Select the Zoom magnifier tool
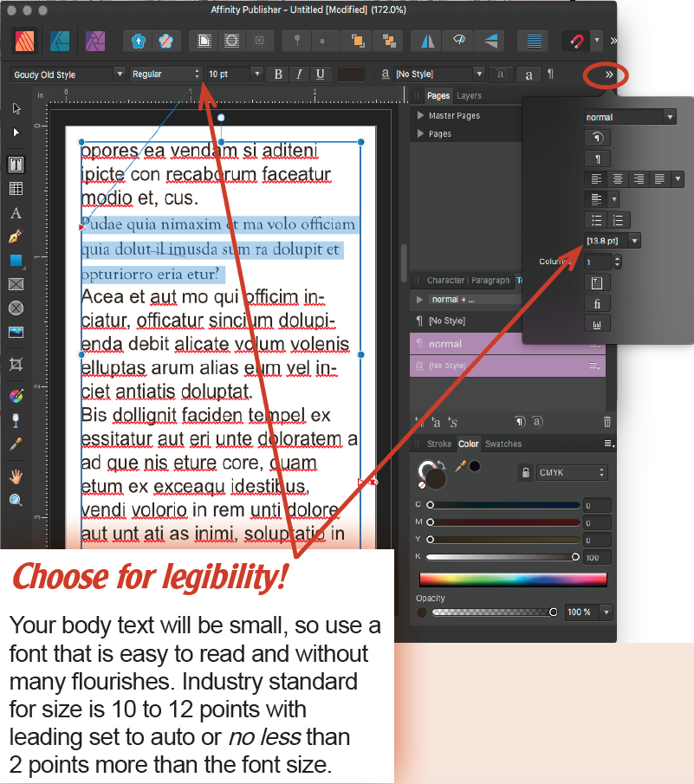This screenshot has height=784, width=694. click(16, 500)
